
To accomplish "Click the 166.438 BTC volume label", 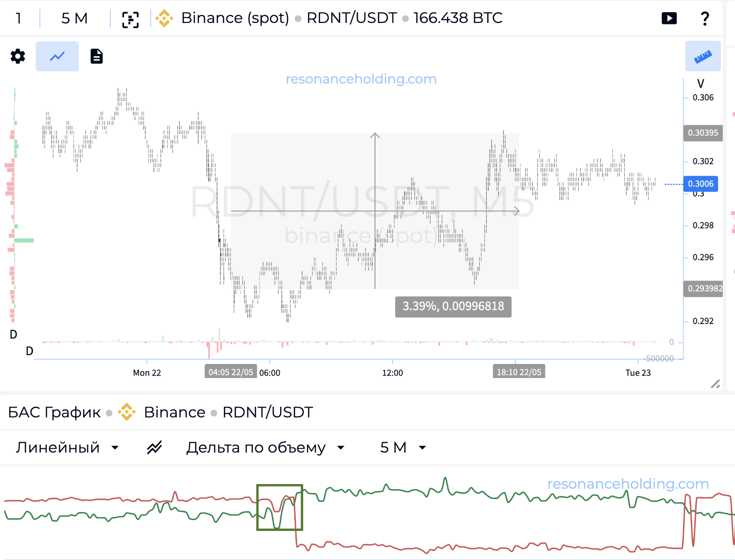I will pos(458,18).
